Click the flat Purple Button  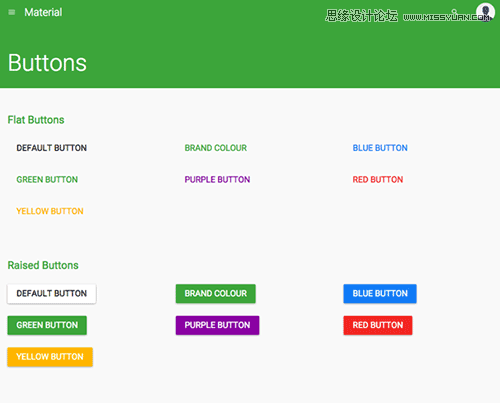[x=217, y=180]
